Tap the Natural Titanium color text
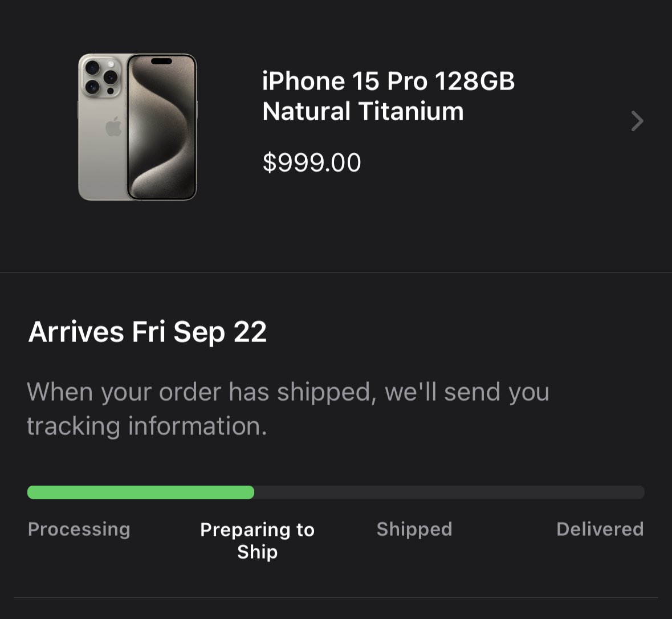The width and height of the screenshot is (672, 619). click(x=363, y=112)
